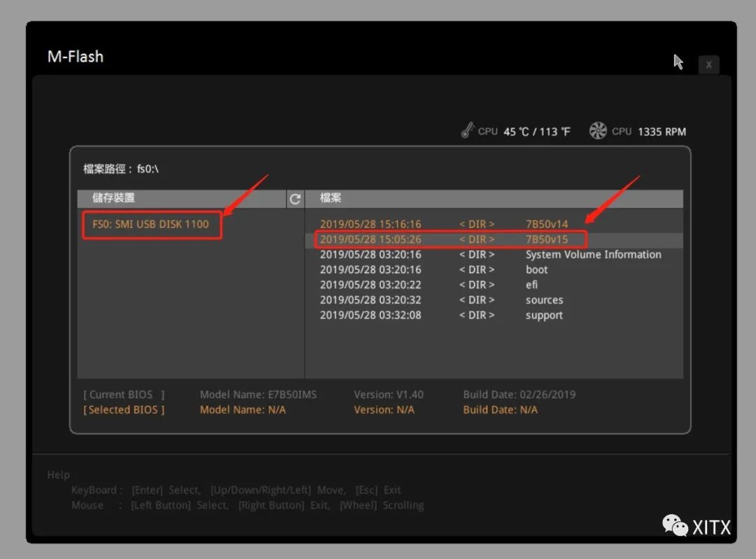Click the DIR tag on the boot row
Screen dimensions: 756x559
click(477, 270)
